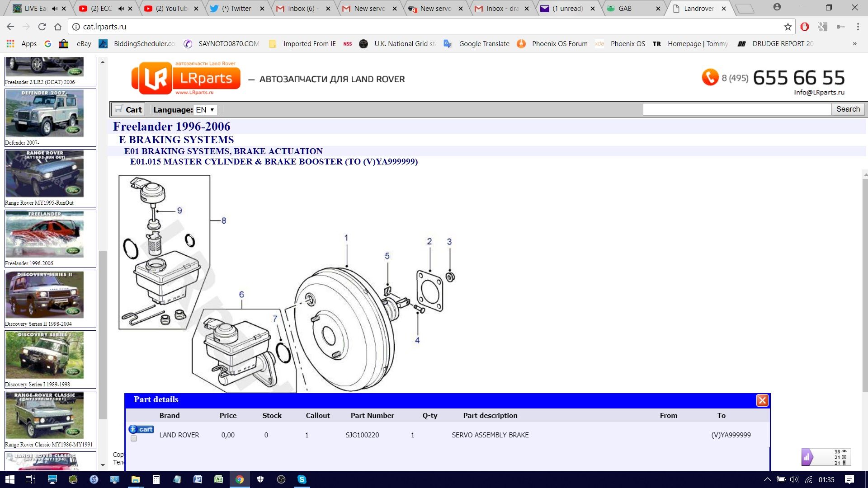Open the Google Translate bookmark
The height and width of the screenshot is (488, 868).
point(477,44)
